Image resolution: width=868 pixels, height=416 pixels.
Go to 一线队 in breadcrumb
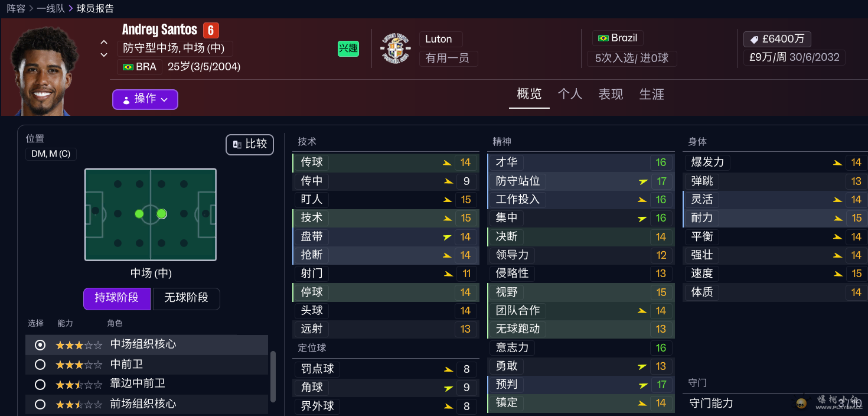coord(51,8)
